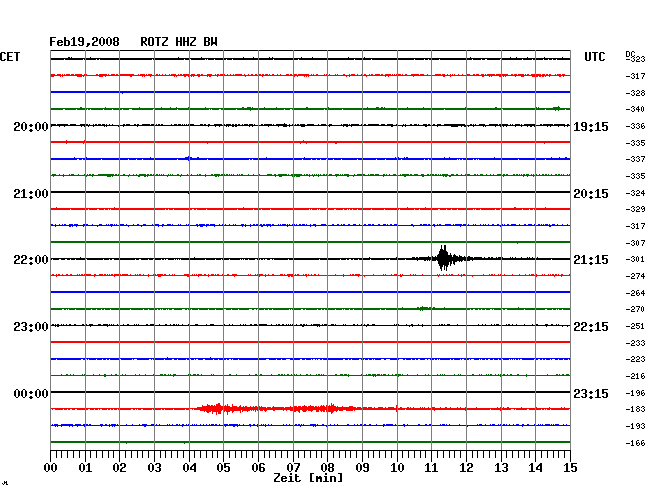Image resolution: width=650 pixels, height=494 pixels.
Task: Click the CET column header
Action: (x=10, y=57)
